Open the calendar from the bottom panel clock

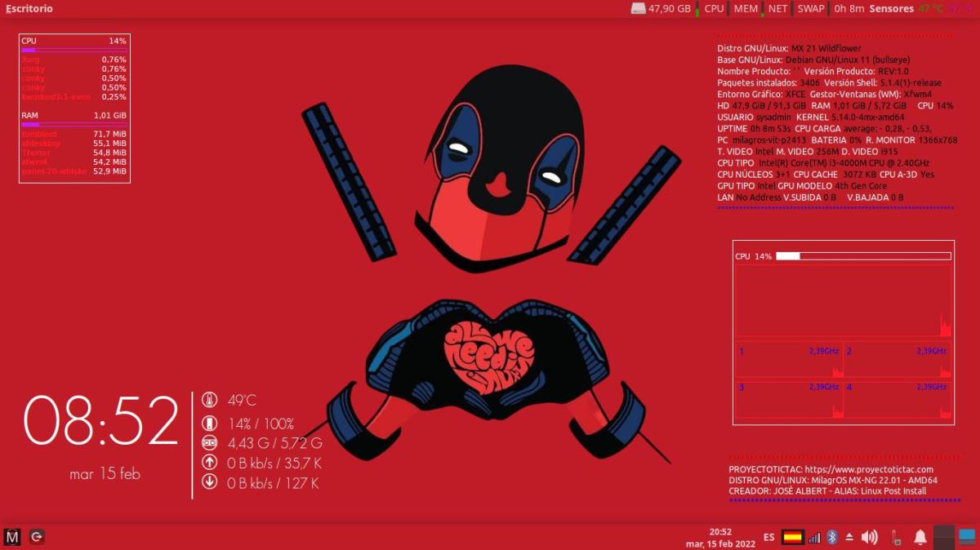point(720,537)
